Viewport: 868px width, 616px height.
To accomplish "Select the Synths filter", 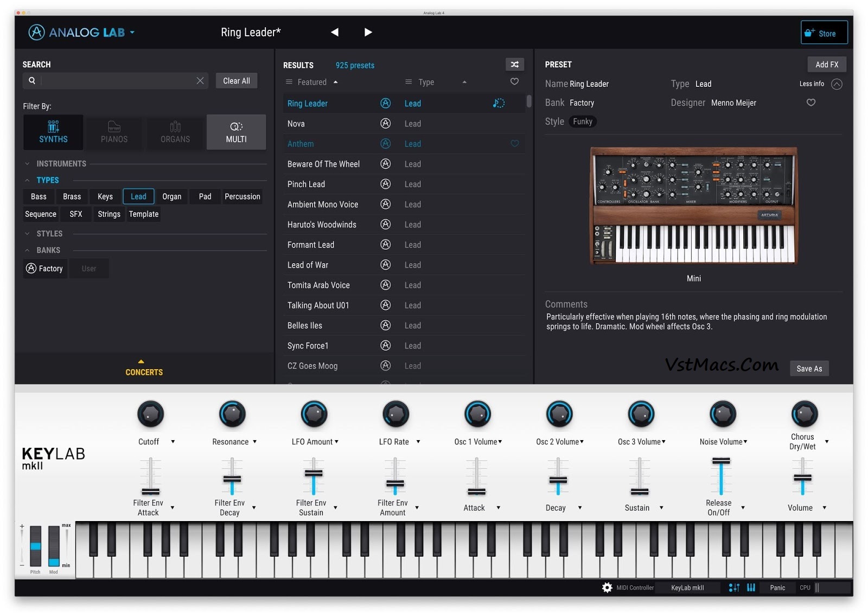I will pos(53,132).
